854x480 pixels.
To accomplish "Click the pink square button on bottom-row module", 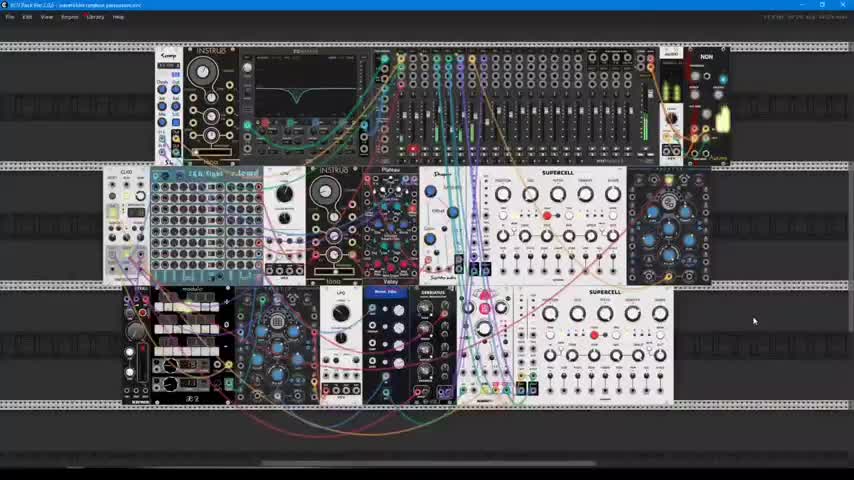I will click(x=484, y=309).
